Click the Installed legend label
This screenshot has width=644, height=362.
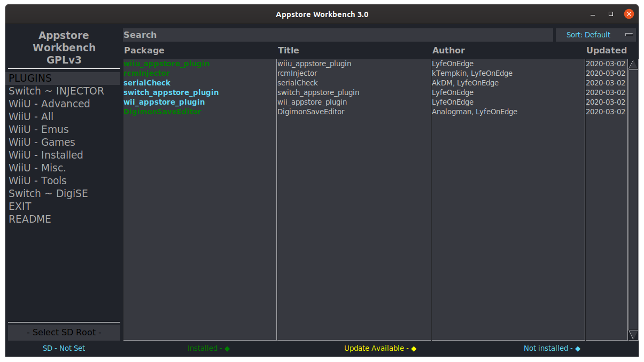[x=208, y=348]
